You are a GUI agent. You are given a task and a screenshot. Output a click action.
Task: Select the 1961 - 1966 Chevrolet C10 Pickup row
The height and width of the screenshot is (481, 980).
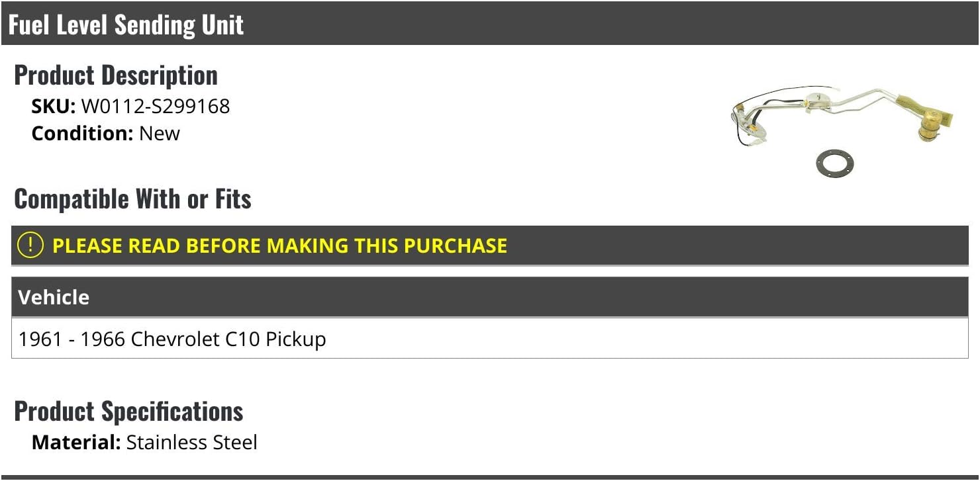[x=172, y=339]
